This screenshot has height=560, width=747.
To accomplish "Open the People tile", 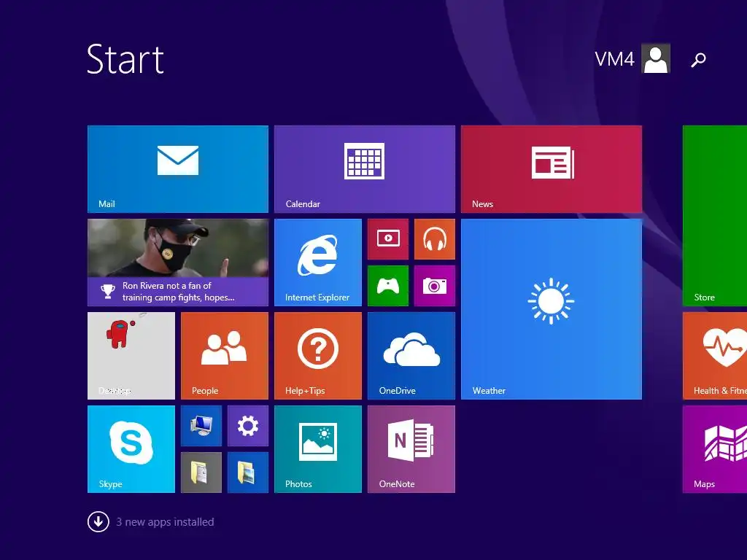I will (x=225, y=356).
